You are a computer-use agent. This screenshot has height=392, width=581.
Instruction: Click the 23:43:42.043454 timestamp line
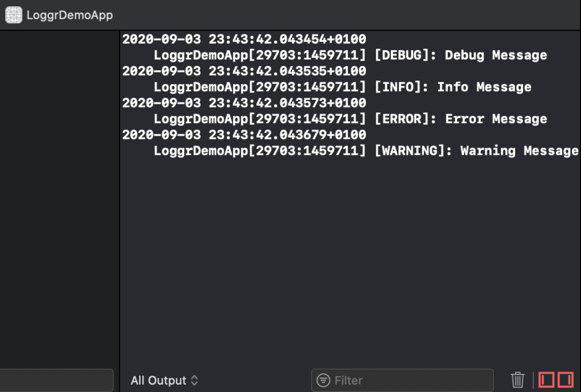(x=244, y=39)
